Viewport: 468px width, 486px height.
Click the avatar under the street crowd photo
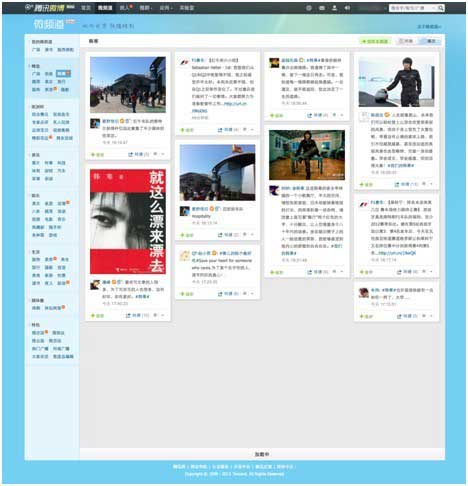95,123
